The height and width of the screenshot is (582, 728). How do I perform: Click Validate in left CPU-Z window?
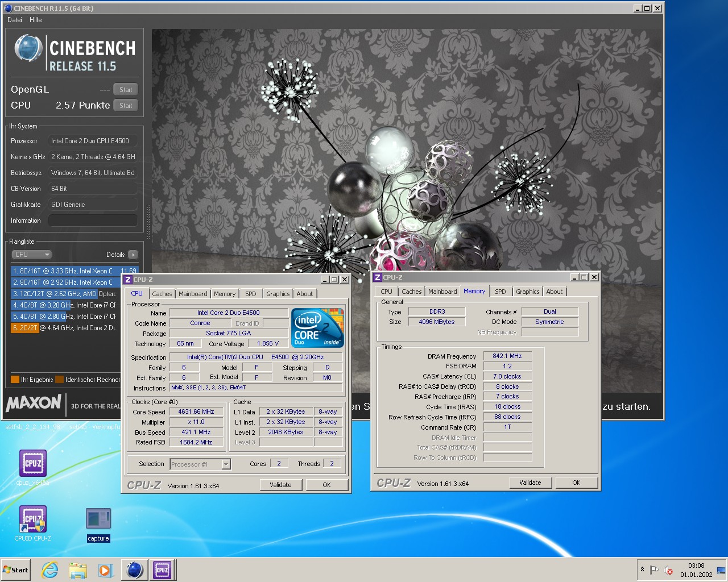coord(280,485)
